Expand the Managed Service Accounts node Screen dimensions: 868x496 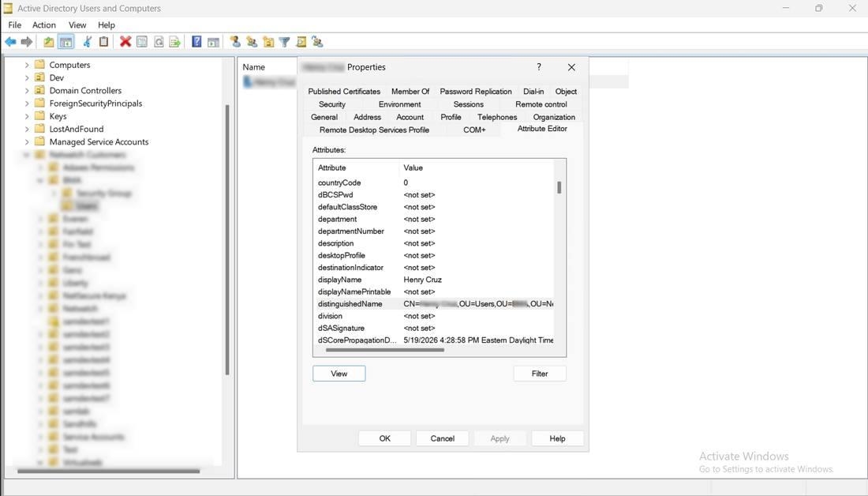coord(27,142)
